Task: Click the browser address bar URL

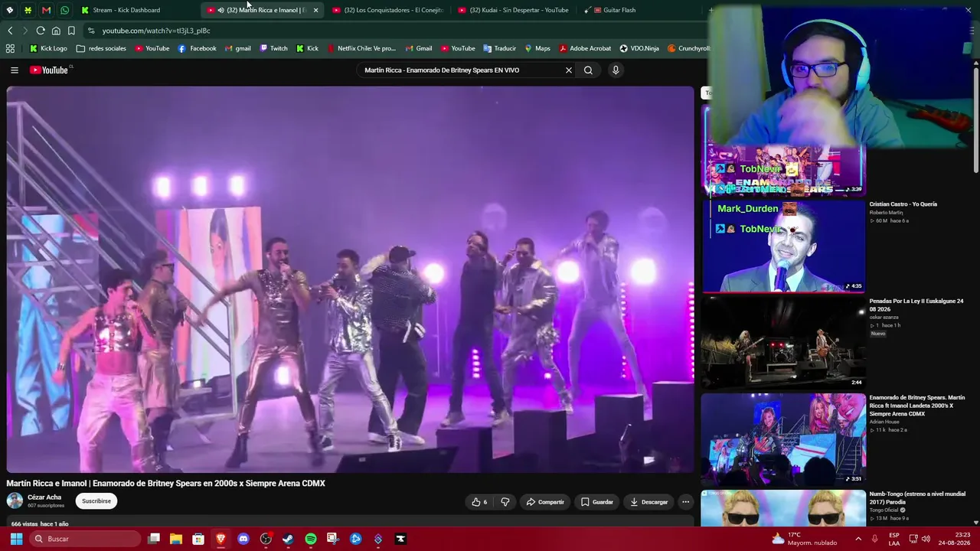Action: 156,31
